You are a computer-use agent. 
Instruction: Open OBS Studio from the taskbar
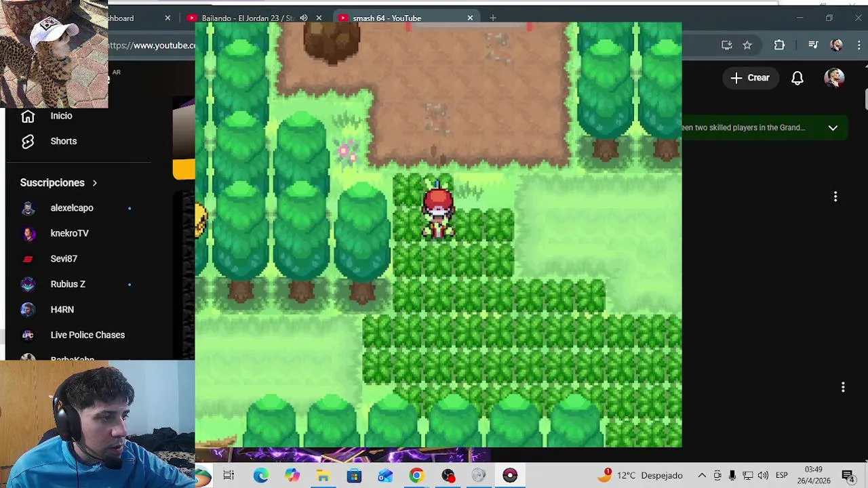tap(448, 476)
